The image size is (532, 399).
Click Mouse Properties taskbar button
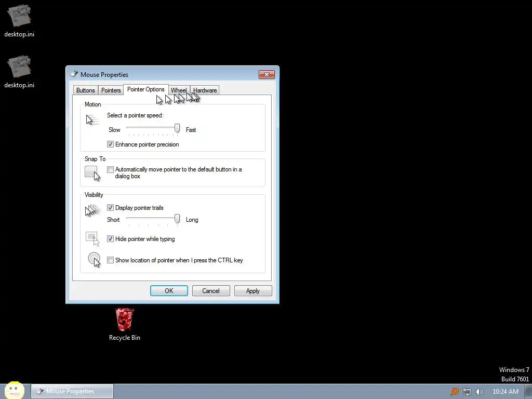pyautogui.click(x=72, y=391)
